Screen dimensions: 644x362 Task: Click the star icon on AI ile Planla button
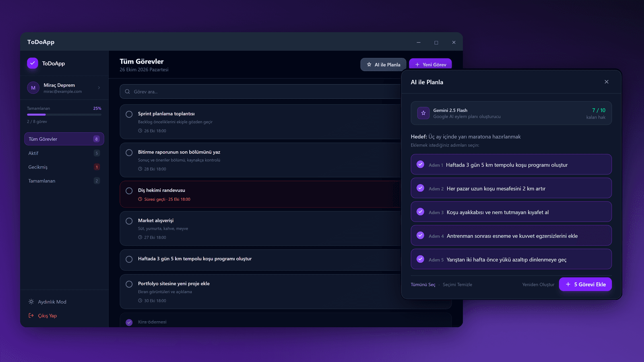369,64
